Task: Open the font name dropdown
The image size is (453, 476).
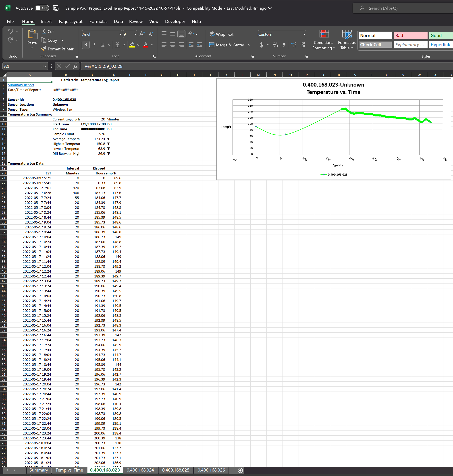Action: click(120, 34)
